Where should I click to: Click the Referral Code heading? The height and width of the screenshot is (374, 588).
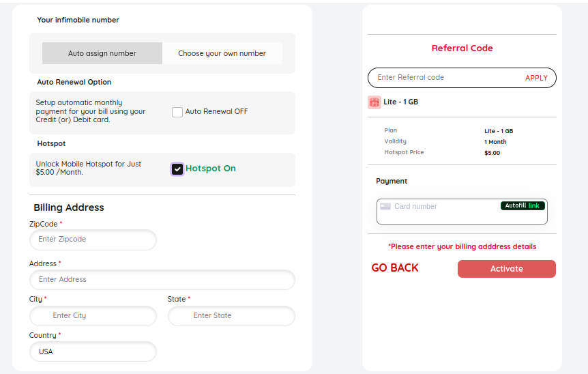click(462, 48)
